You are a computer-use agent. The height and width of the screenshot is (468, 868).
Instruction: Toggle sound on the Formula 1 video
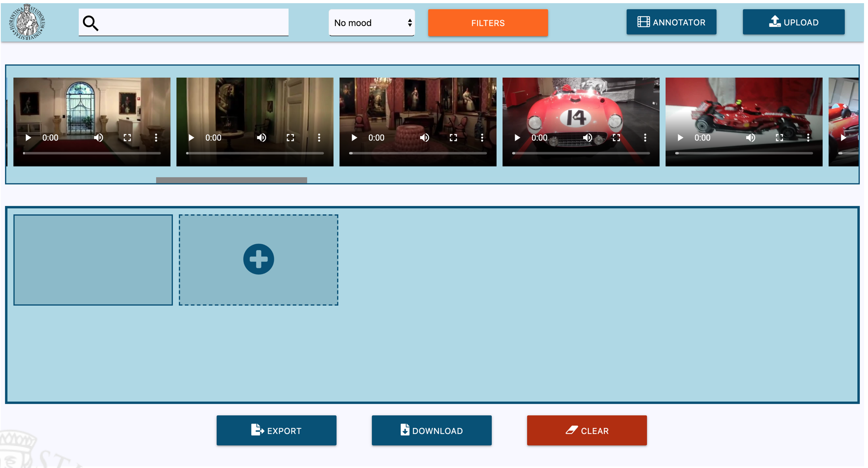pos(750,138)
